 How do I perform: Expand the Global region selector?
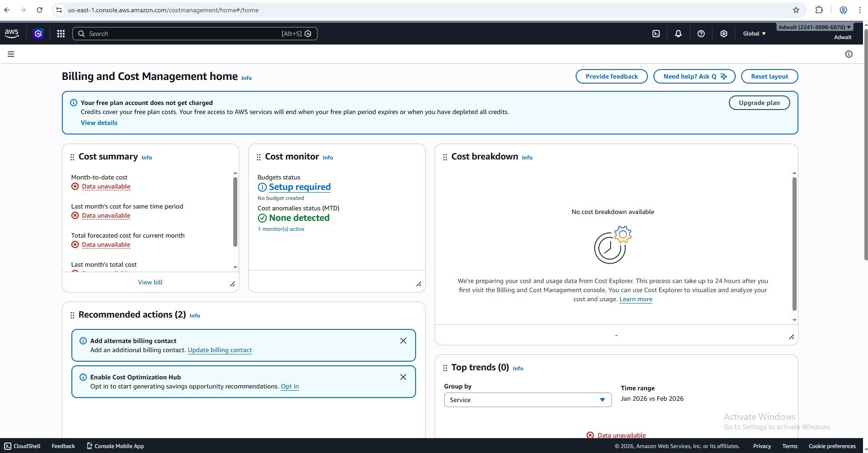[x=754, y=34]
